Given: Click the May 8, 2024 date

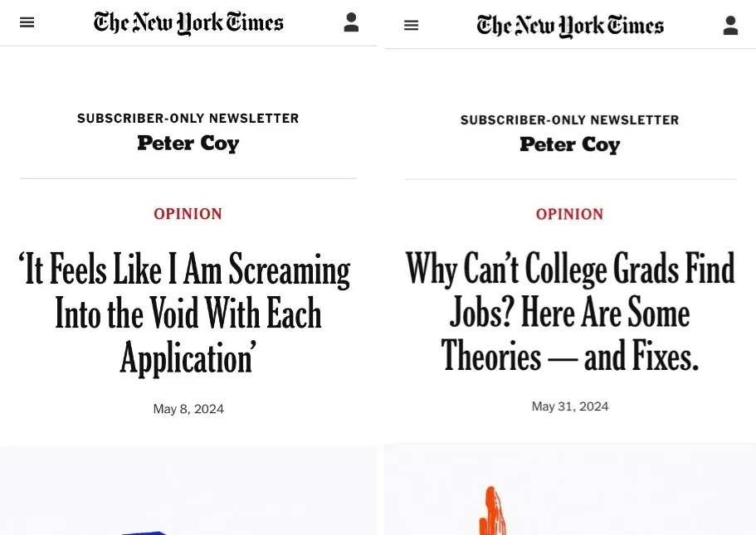Looking at the screenshot, I should coord(188,409).
